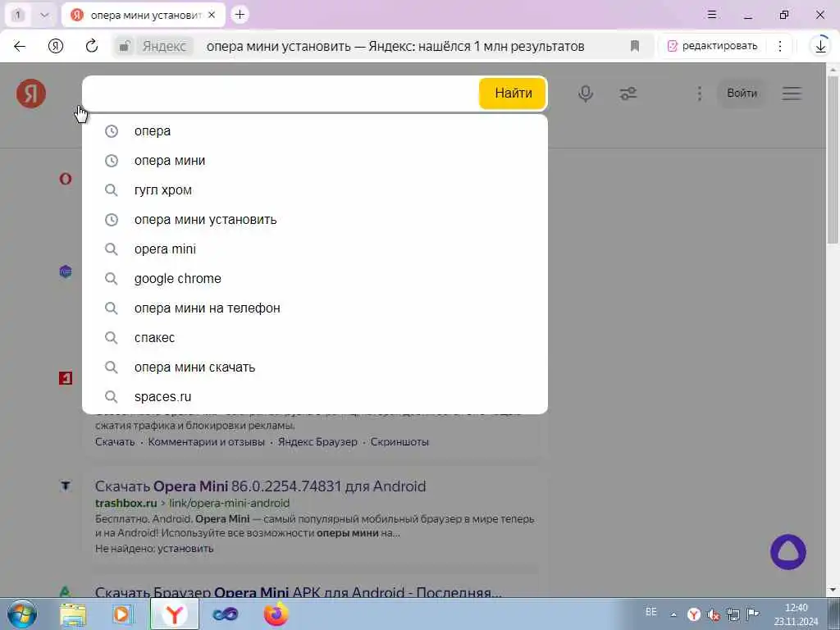Open site security lock icon in address bar

[x=125, y=46]
